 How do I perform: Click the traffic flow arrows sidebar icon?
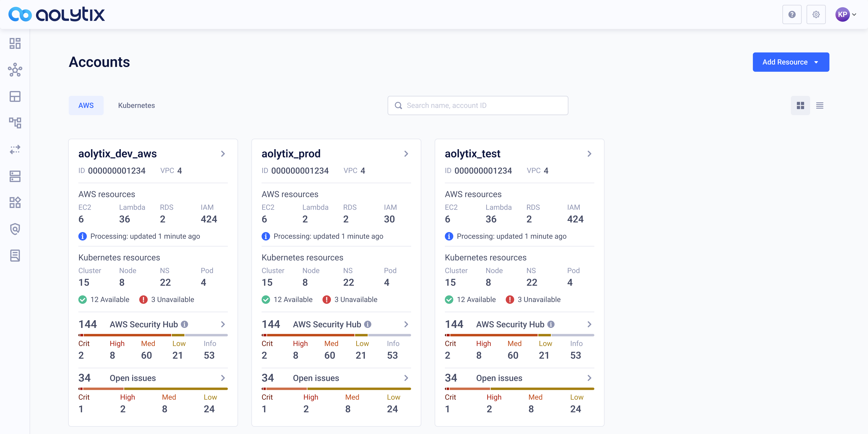point(15,150)
